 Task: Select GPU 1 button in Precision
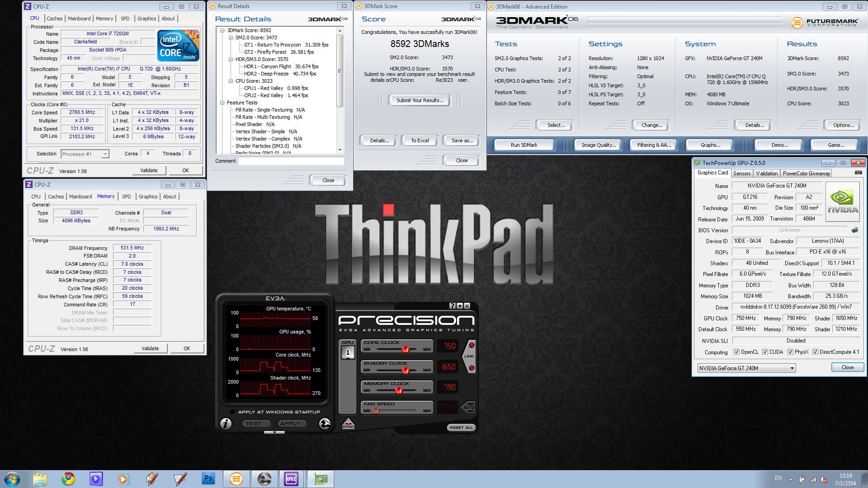pos(348,352)
